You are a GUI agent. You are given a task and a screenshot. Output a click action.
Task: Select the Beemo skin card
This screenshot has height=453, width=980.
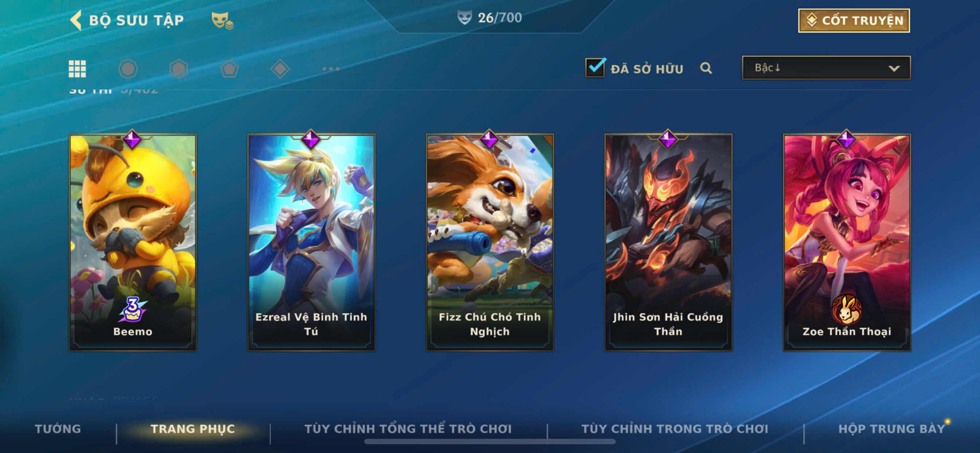coord(133,242)
